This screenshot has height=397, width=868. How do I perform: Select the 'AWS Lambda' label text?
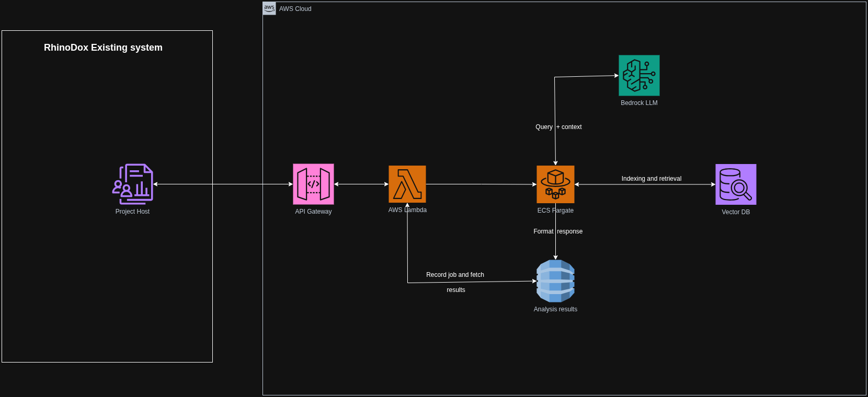(x=407, y=210)
